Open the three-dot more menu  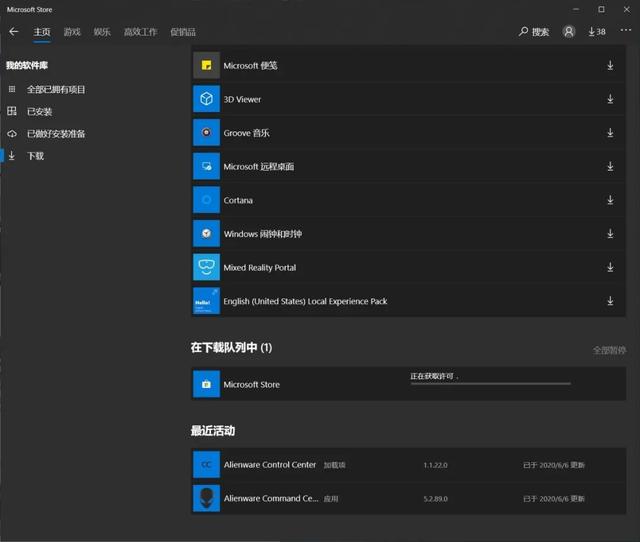coord(626,30)
